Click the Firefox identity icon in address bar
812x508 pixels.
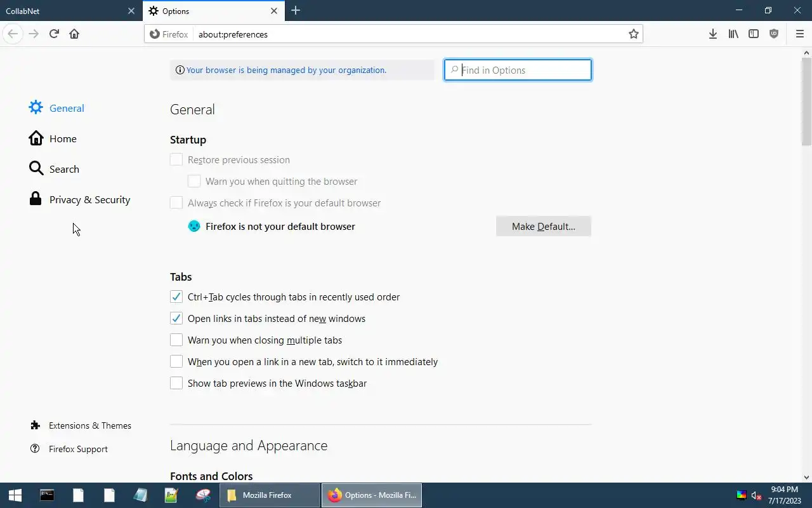click(x=169, y=34)
